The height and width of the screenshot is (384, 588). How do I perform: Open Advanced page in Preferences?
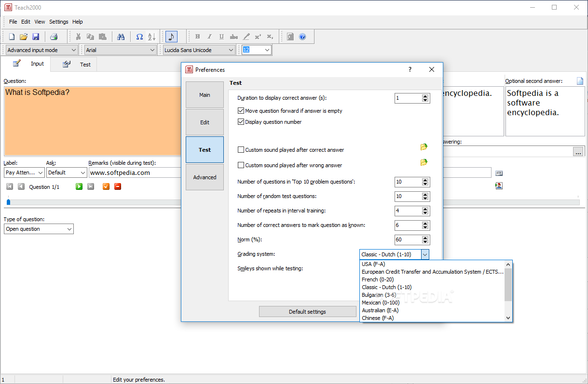205,177
